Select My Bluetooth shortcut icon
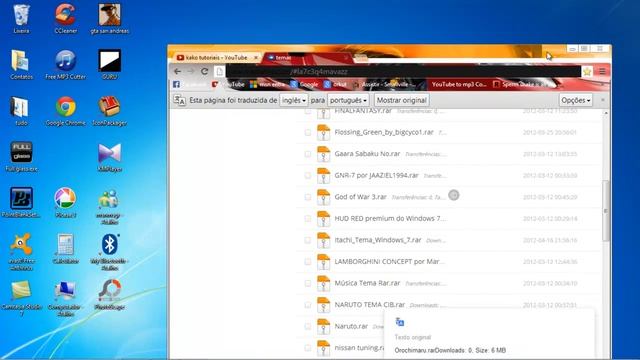 pos(109,251)
